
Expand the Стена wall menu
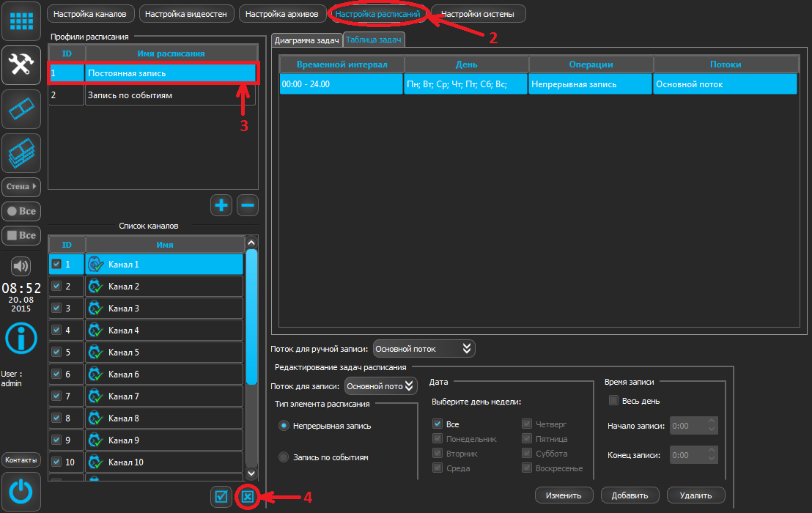tap(21, 186)
